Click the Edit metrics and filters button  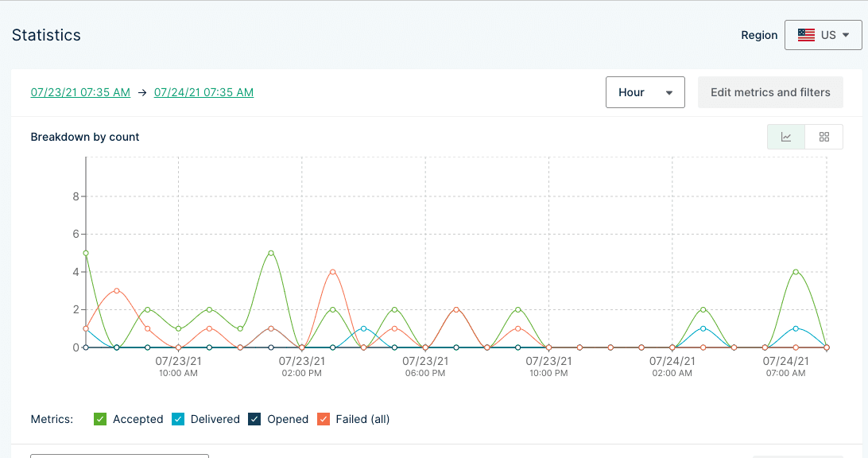coord(769,92)
